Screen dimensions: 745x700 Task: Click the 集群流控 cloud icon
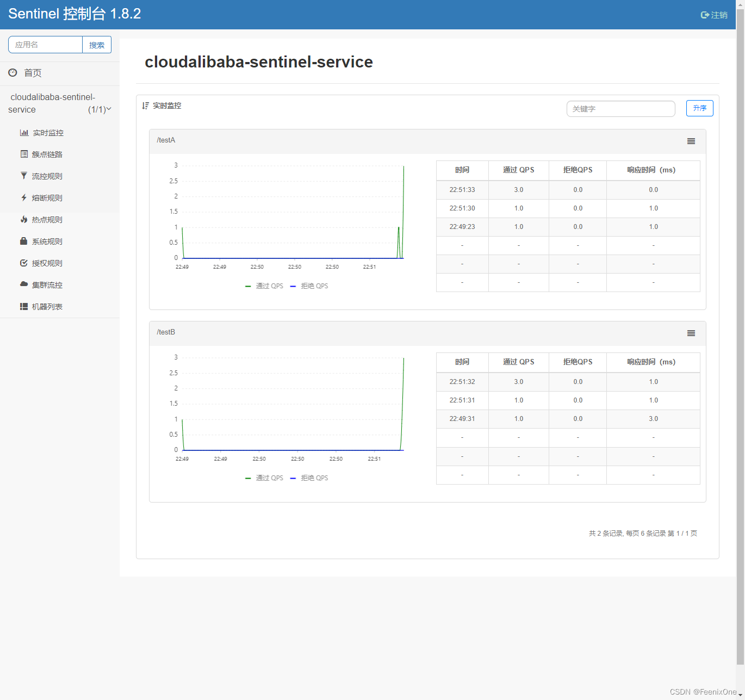click(x=24, y=284)
